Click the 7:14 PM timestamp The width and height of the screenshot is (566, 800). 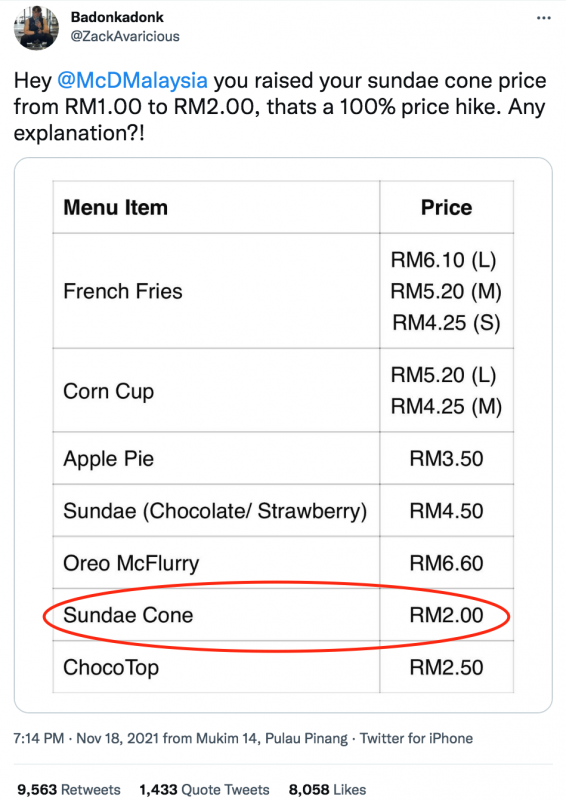pos(39,738)
